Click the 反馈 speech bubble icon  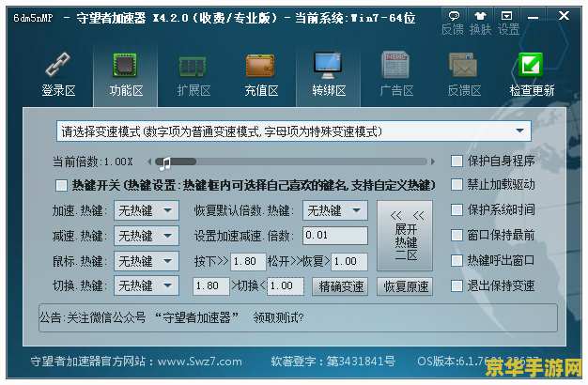pos(454,16)
